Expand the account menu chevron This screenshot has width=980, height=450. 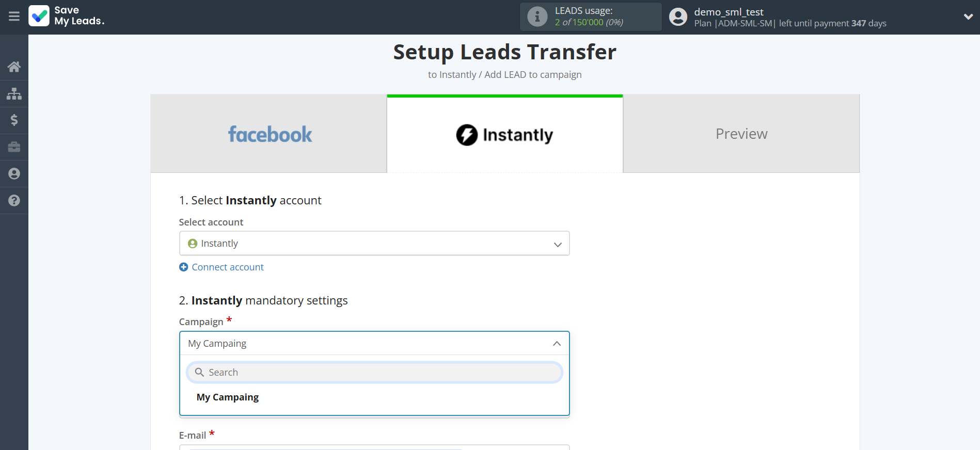968,17
